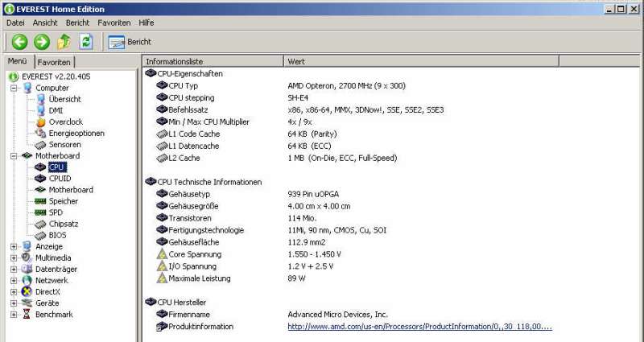Image resolution: width=644 pixels, height=342 pixels.
Task: Select the Sensoren icon in tree
Action: (40, 145)
